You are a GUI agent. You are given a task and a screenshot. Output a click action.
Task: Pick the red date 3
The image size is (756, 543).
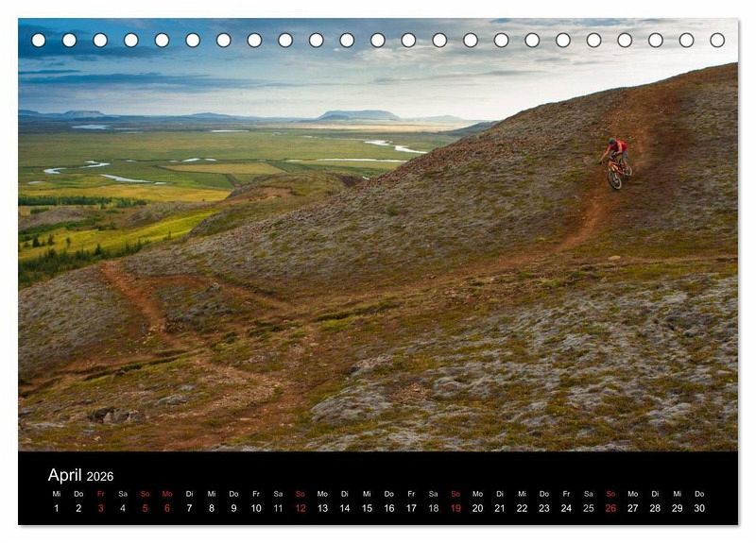pyautogui.click(x=101, y=508)
